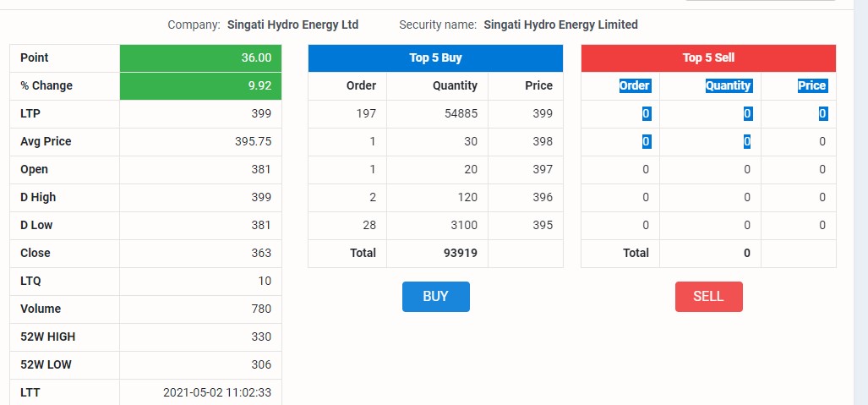This screenshot has width=868, height=405.
Task: Click the Total label in Top 5 Sell
Action: click(x=636, y=253)
